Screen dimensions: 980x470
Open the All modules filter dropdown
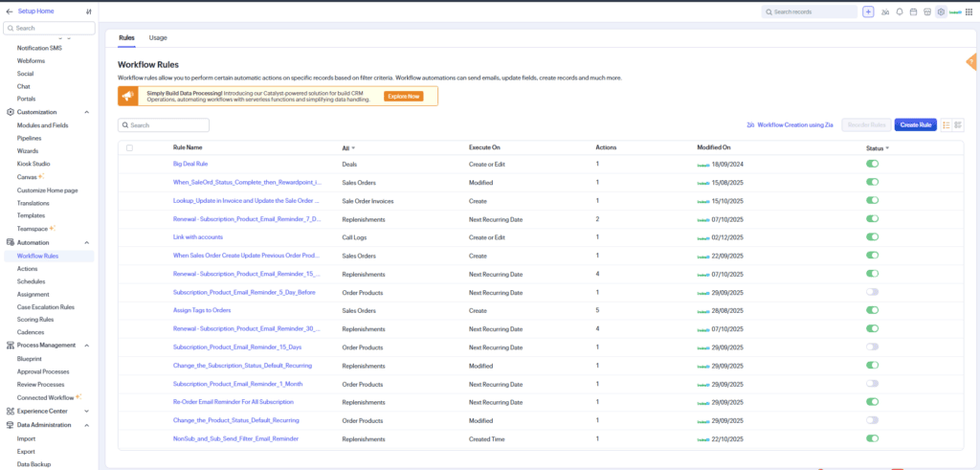[x=348, y=148]
